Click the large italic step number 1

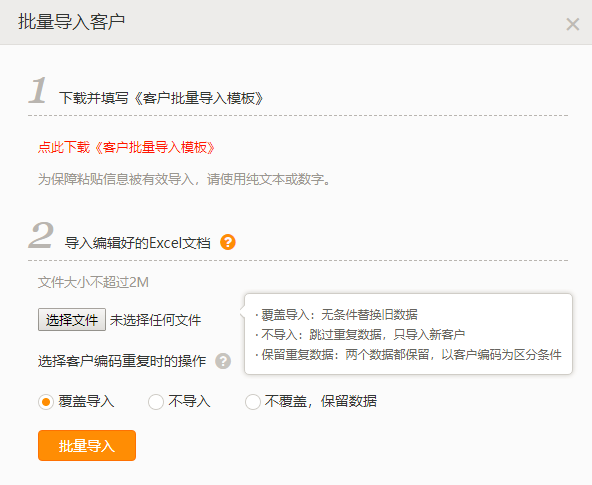[38, 90]
